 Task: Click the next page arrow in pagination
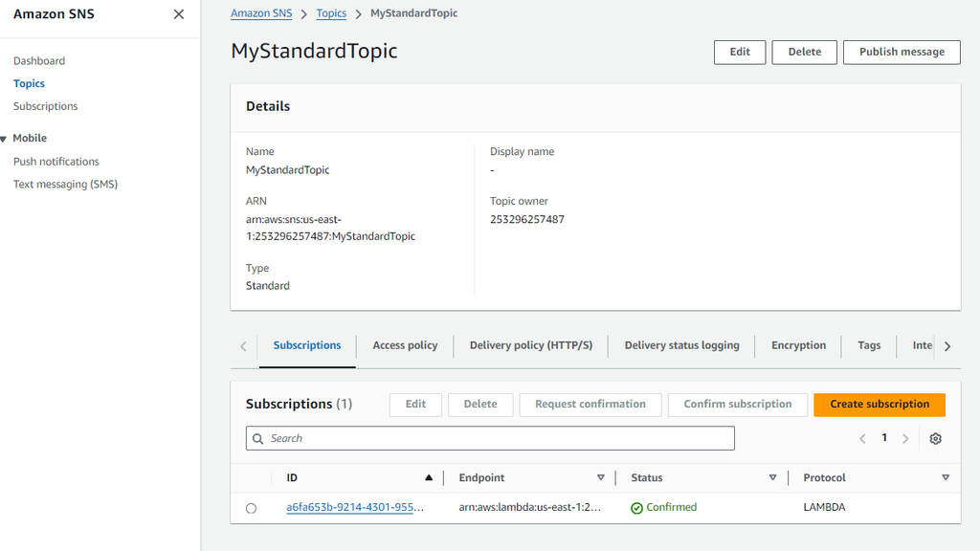click(x=905, y=438)
